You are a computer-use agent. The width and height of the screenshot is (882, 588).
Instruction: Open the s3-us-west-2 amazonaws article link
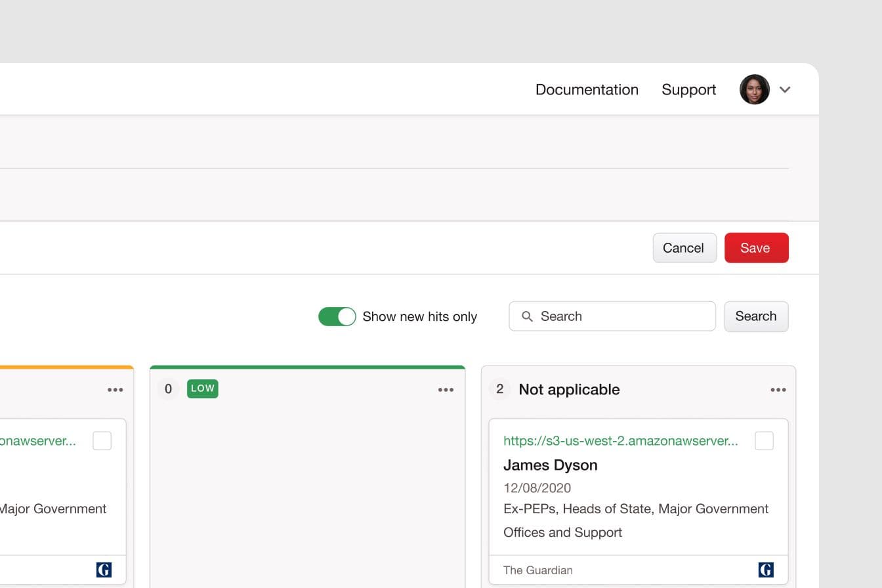620,441
